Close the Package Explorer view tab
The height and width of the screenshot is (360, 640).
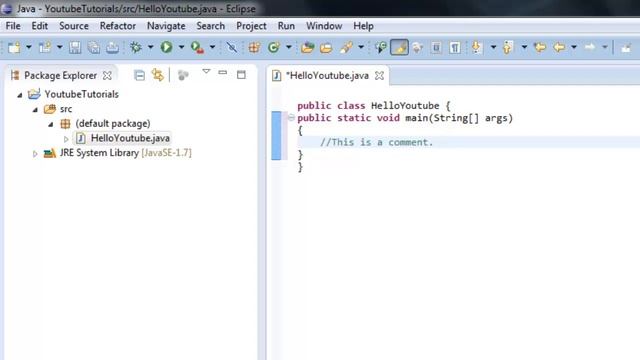pos(107,76)
